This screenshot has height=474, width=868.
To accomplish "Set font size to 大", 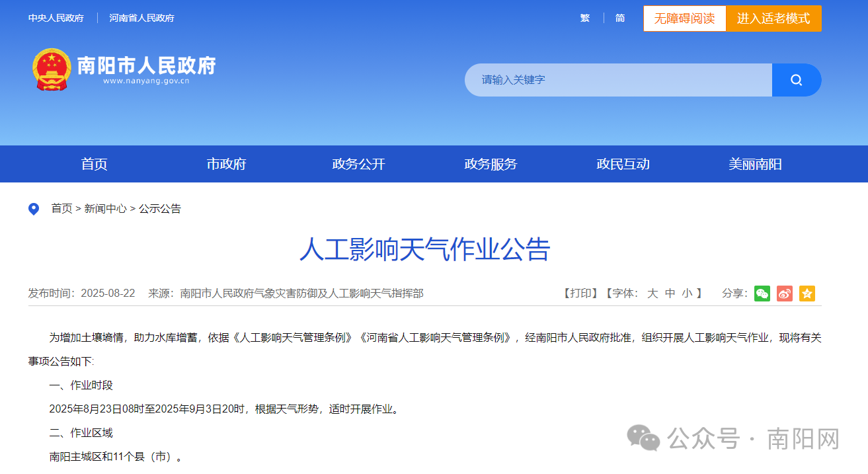I will [652, 294].
